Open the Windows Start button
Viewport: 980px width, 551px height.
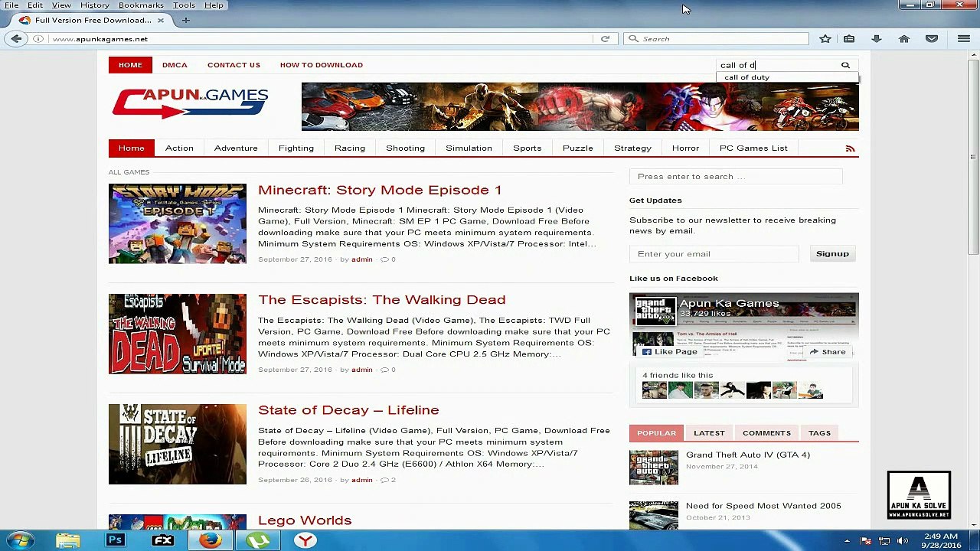19,540
